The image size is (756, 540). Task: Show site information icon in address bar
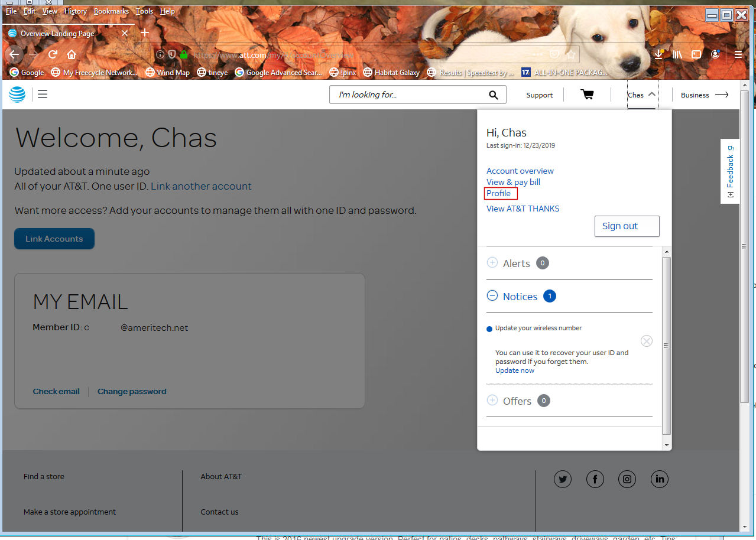click(160, 54)
